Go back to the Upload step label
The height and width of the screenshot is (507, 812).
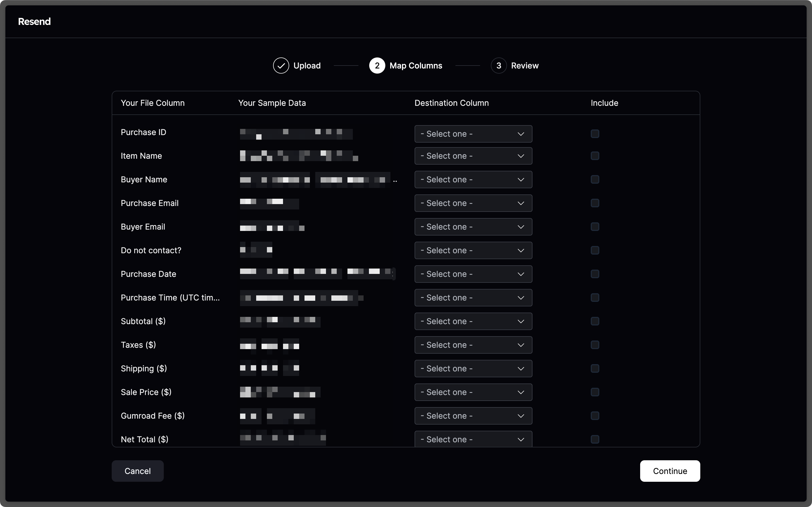(307, 65)
